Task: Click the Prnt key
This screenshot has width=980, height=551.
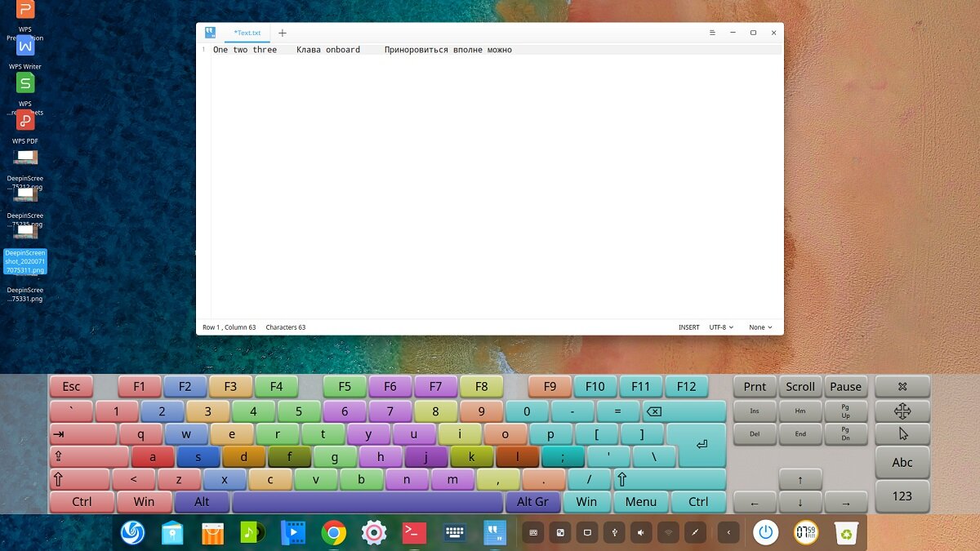Action: pos(755,387)
